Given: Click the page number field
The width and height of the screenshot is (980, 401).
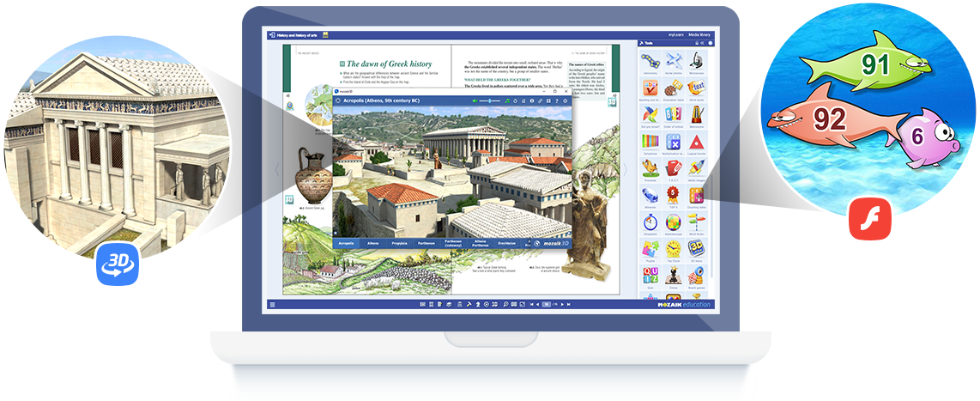Looking at the screenshot, I should point(547,305).
